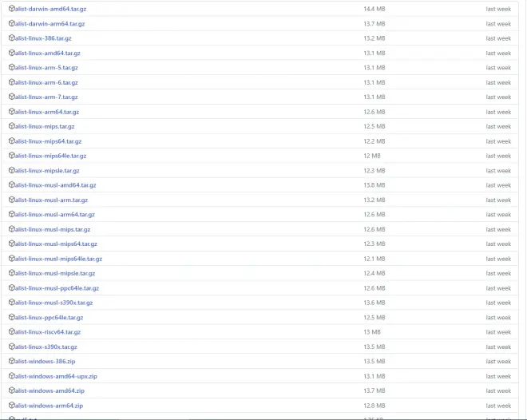
Task: Download alist-darwin-arm64.tar.gz
Action: [x=50, y=24]
